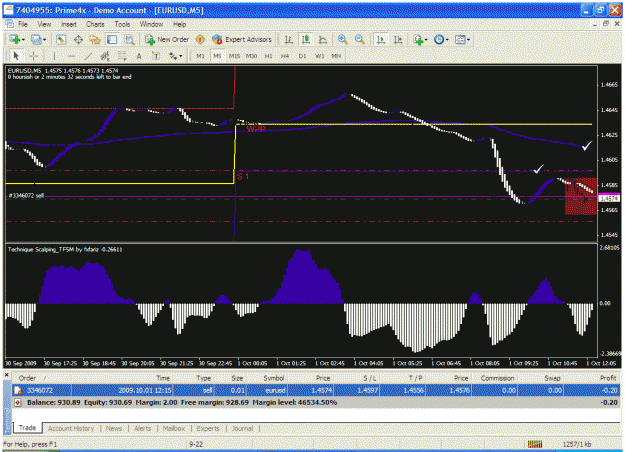Select the crosshair cursor tool
Image resolution: width=625 pixels, height=452 pixels.
[34, 56]
